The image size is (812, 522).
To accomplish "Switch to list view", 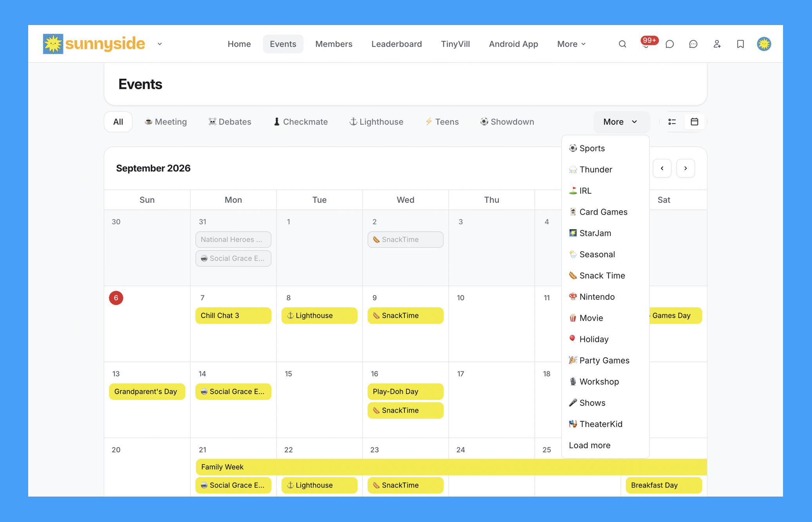I will pos(672,122).
